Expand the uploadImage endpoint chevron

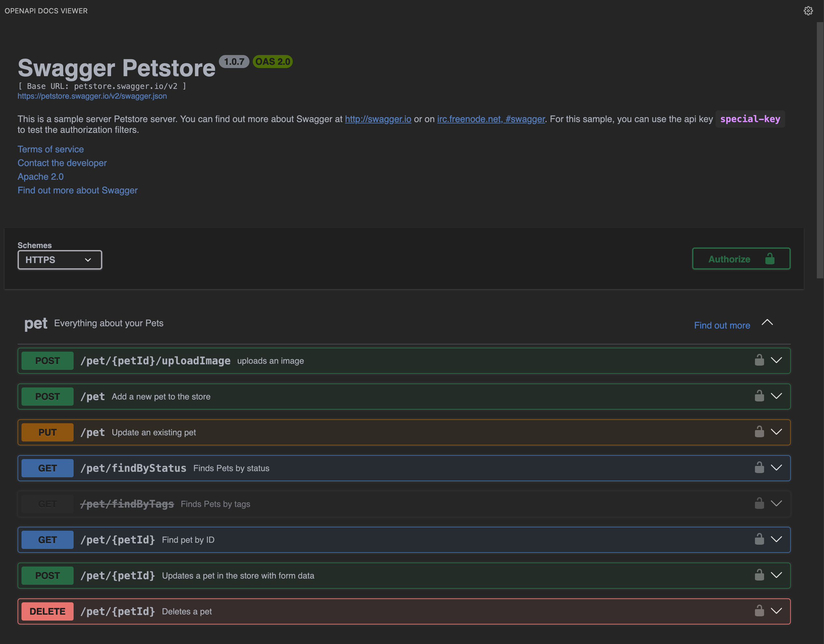click(776, 360)
